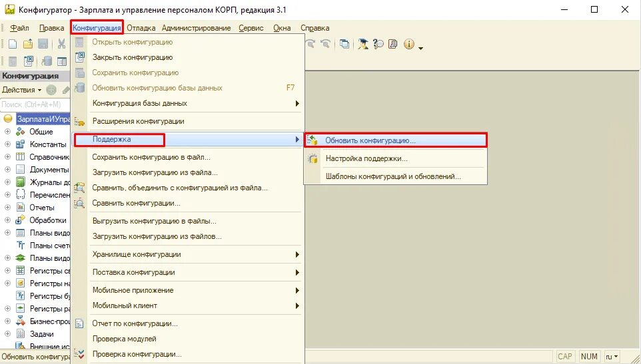Click the Cut scissors toolbar icon

pos(62,44)
